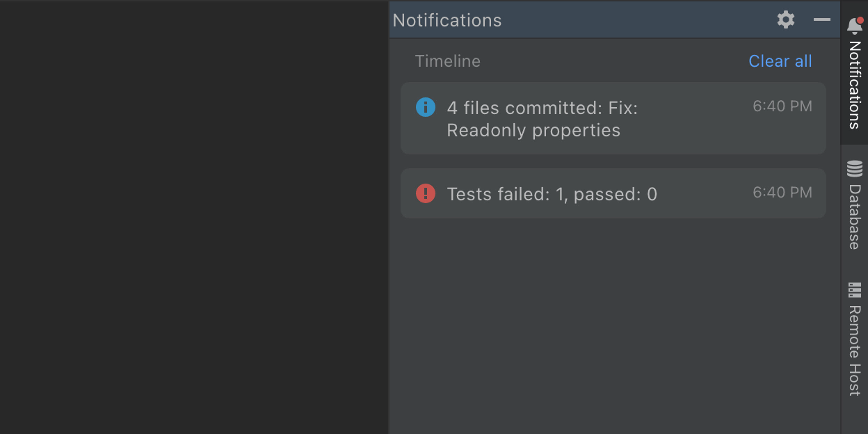Click 6:40 PM timestamp on commit notification

[x=782, y=106]
